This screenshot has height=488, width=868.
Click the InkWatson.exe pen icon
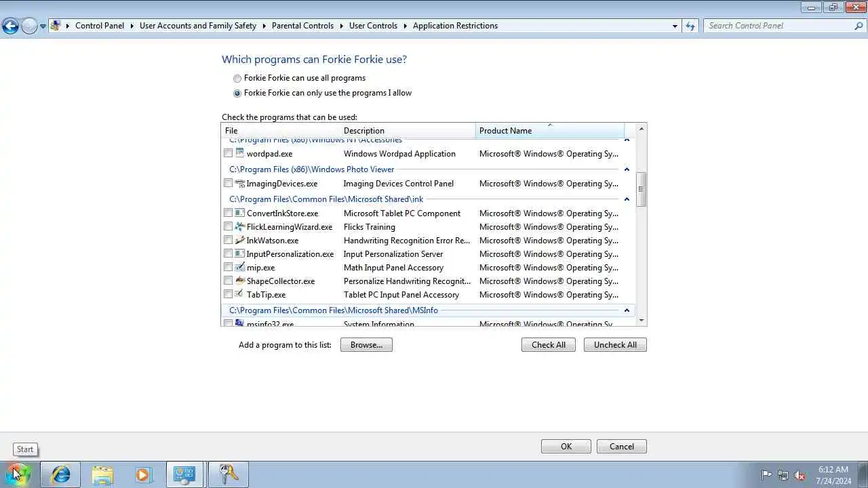pyautogui.click(x=239, y=240)
